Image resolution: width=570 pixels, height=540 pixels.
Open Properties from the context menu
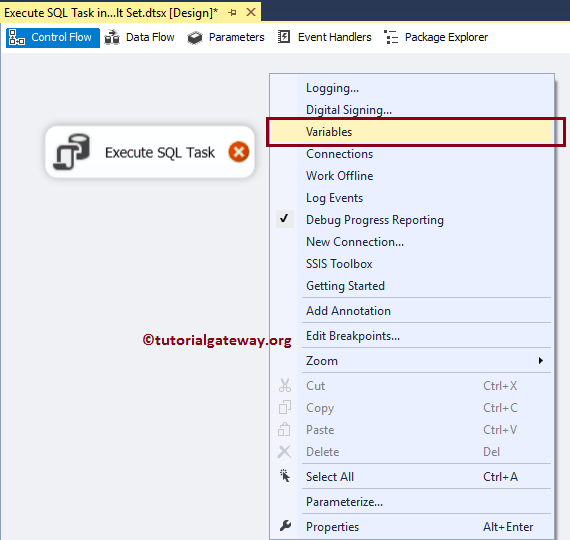point(412,527)
